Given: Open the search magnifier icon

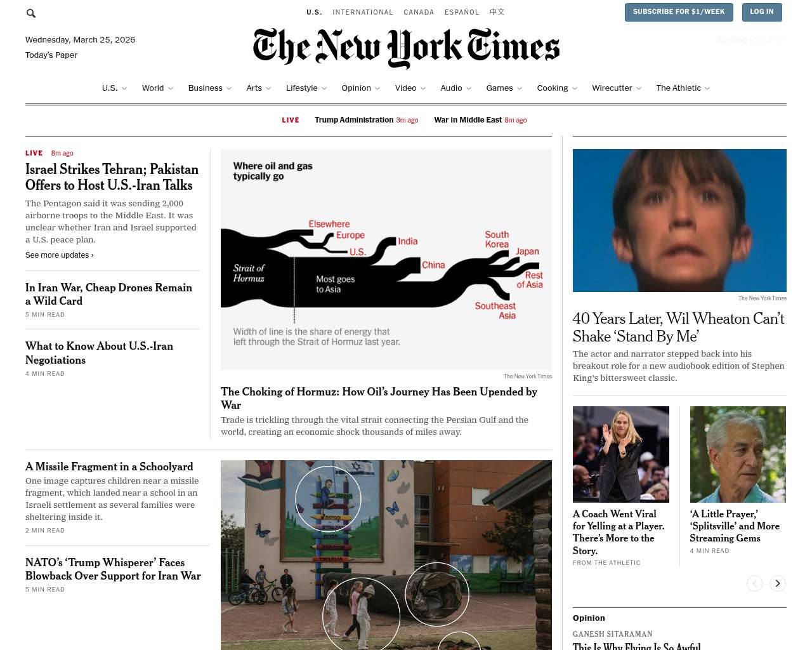Looking at the screenshot, I should [x=31, y=13].
